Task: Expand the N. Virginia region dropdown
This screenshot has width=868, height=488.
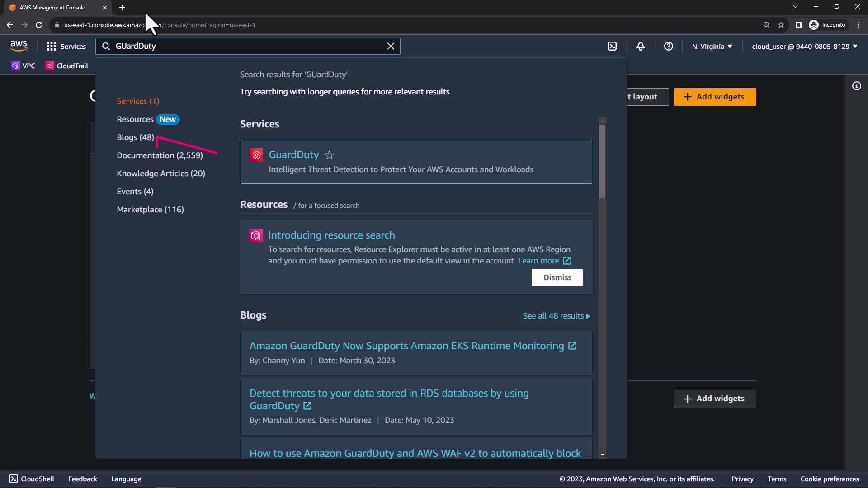Action: point(712,46)
